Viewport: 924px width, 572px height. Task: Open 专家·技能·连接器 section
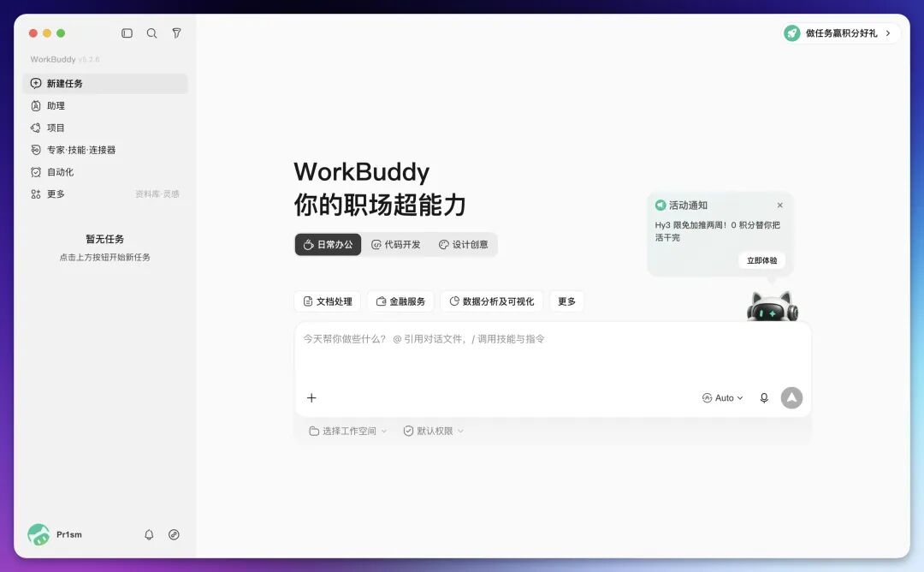coord(105,150)
